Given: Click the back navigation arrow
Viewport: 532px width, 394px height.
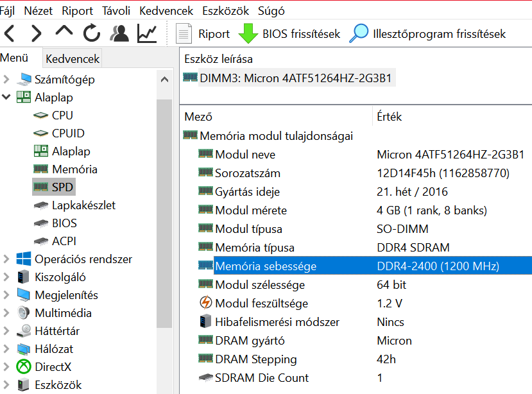Looking at the screenshot, I should pyautogui.click(x=10, y=33).
